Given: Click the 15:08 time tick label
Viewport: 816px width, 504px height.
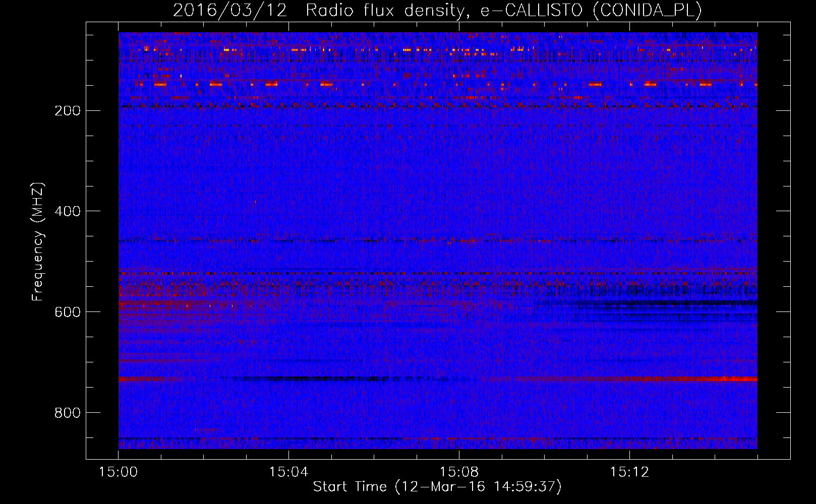Looking at the screenshot, I should [x=459, y=472].
